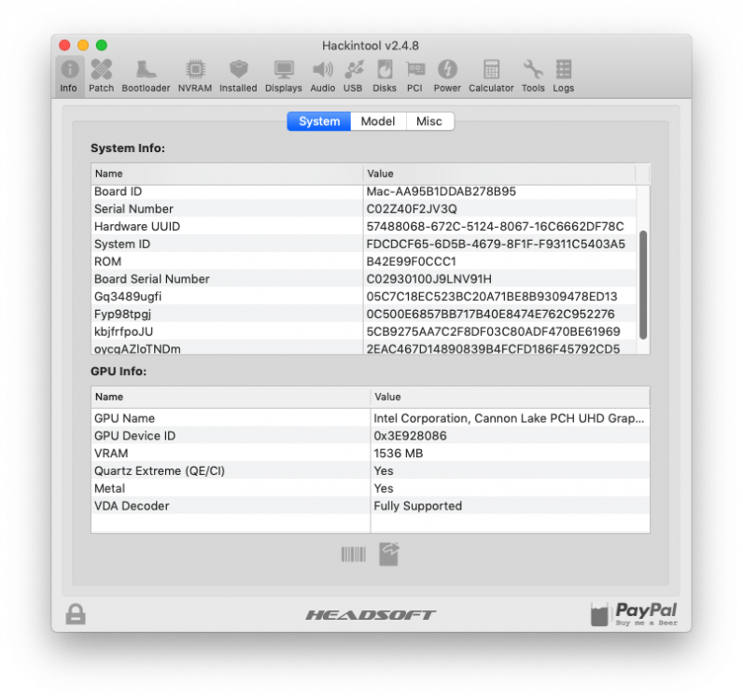The height and width of the screenshot is (700, 743).
Task: Click the padlock icon
Action: (x=76, y=614)
